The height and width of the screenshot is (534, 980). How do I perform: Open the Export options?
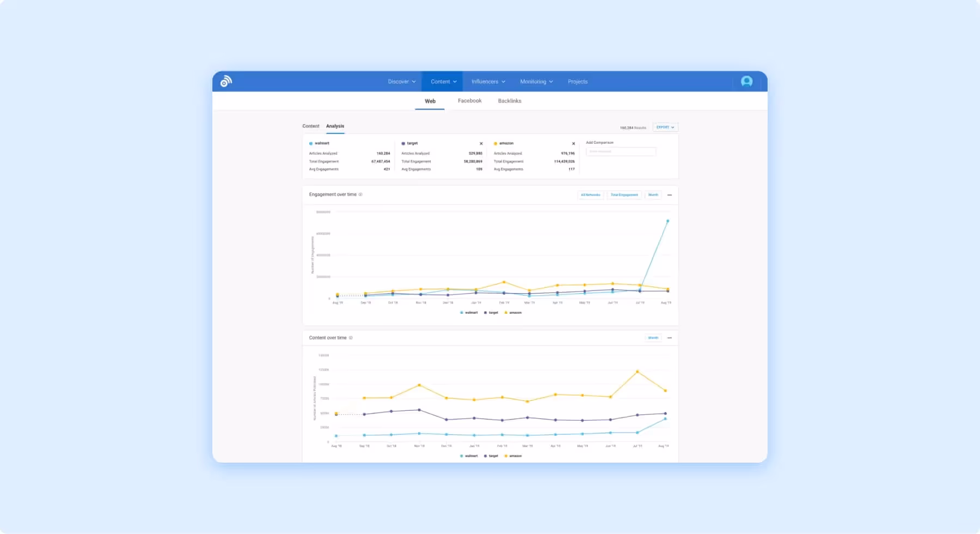point(665,127)
